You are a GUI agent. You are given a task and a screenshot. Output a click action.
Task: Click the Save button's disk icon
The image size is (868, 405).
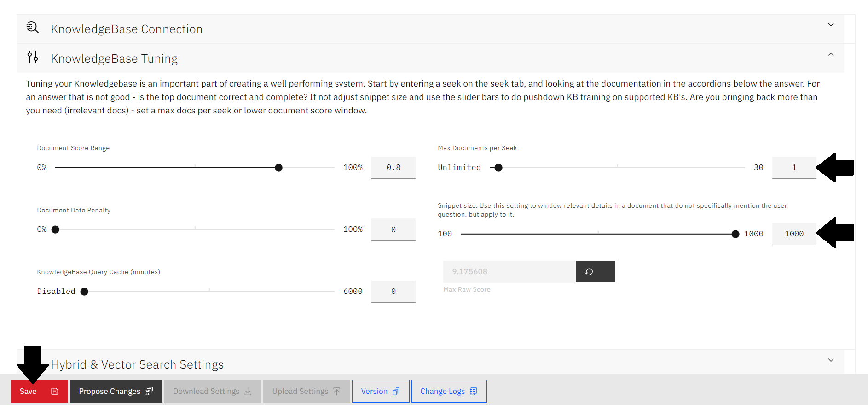point(55,392)
